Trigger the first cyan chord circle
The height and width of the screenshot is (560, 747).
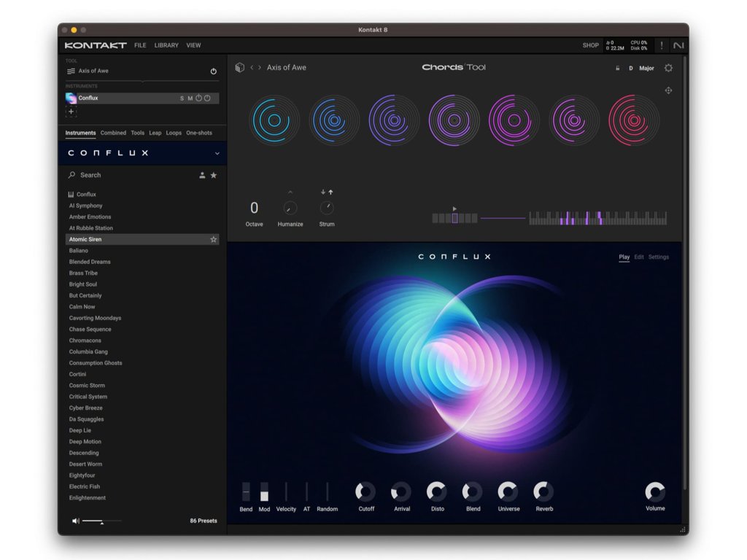coord(274,120)
